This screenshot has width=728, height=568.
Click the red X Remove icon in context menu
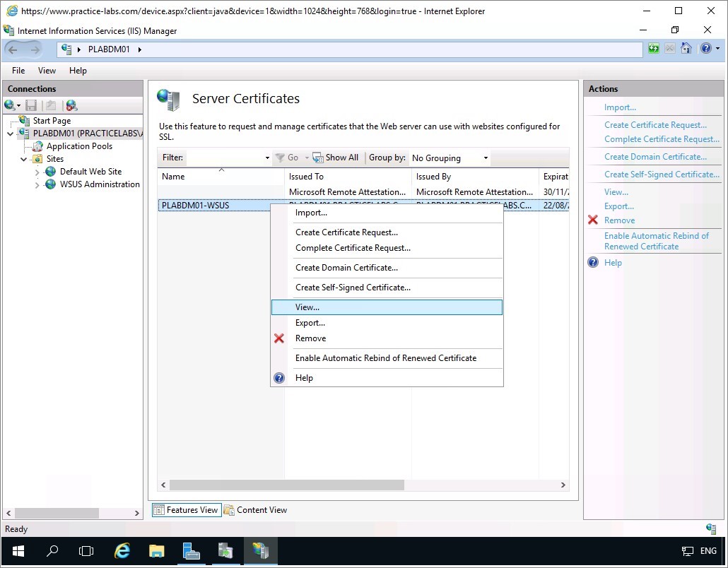279,338
